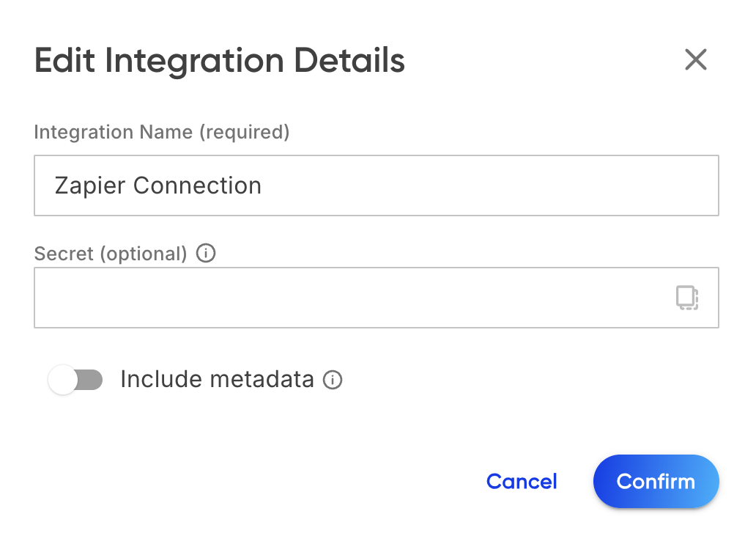The image size is (756, 544).
Task: Click the Secret (optional) label
Action: pos(111,254)
